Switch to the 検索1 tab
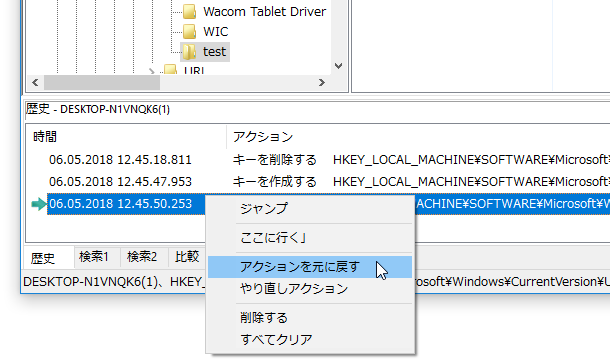The width and height of the screenshot is (610, 364). point(97,257)
